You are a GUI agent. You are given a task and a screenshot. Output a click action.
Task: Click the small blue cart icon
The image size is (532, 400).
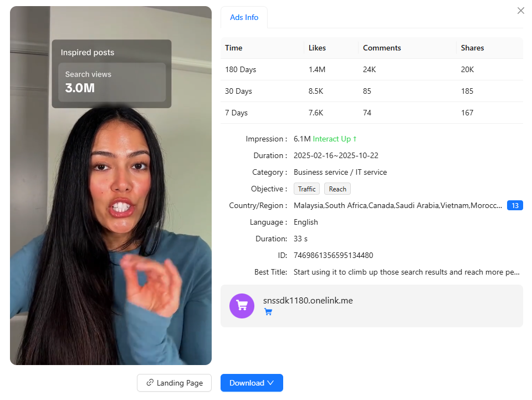click(268, 312)
